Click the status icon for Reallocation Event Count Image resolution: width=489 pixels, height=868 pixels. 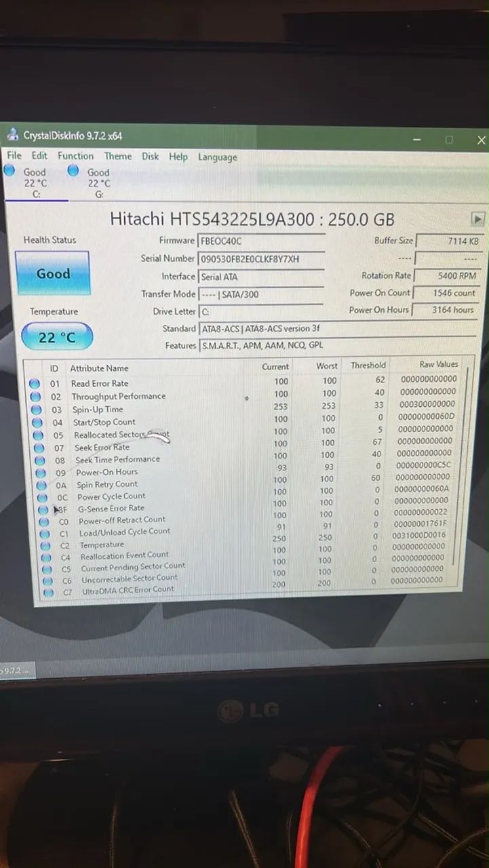pyautogui.click(x=46, y=558)
